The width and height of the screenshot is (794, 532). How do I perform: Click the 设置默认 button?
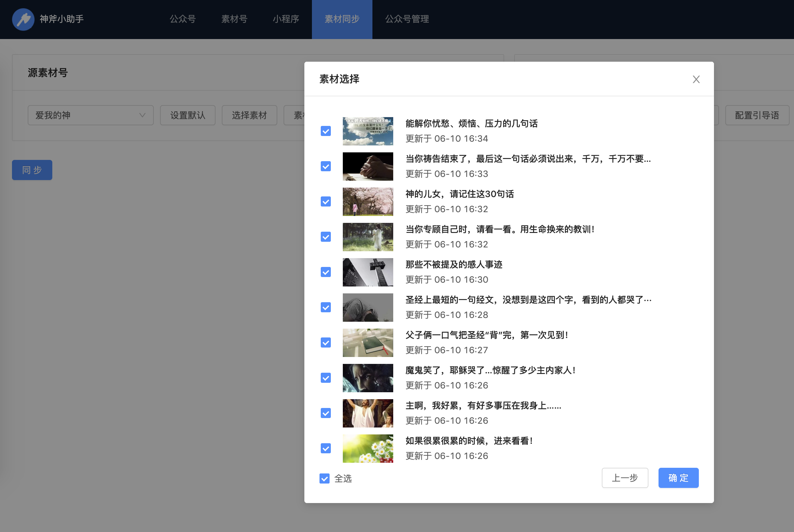[187, 115]
